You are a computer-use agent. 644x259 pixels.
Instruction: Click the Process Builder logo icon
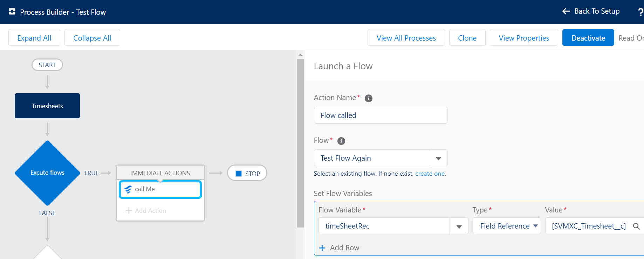(x=12, y=12)
